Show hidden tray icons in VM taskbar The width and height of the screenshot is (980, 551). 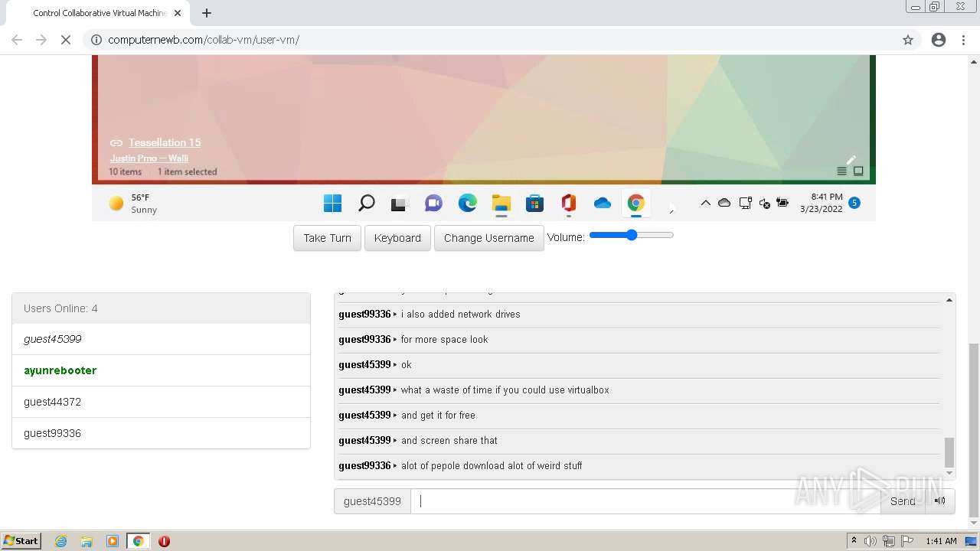pyautogui.click(x=705, y=203)
